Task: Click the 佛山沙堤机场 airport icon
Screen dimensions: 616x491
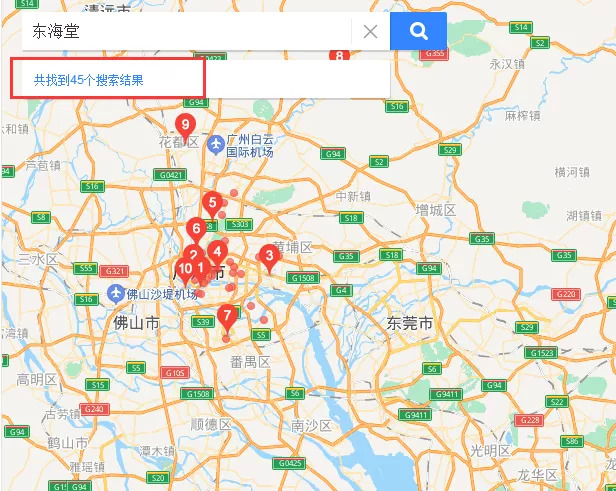Action: pyautogui.click(x=116, y=294)
